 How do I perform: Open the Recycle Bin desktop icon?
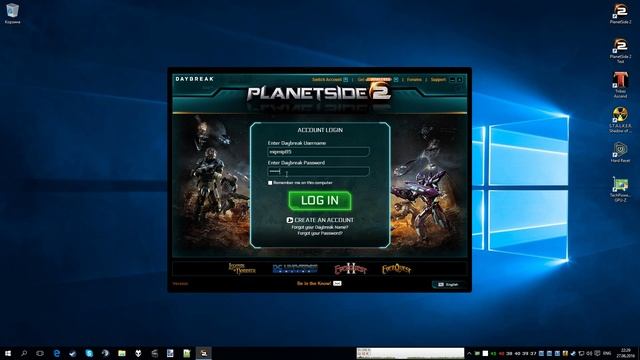(x=12, y=13)
